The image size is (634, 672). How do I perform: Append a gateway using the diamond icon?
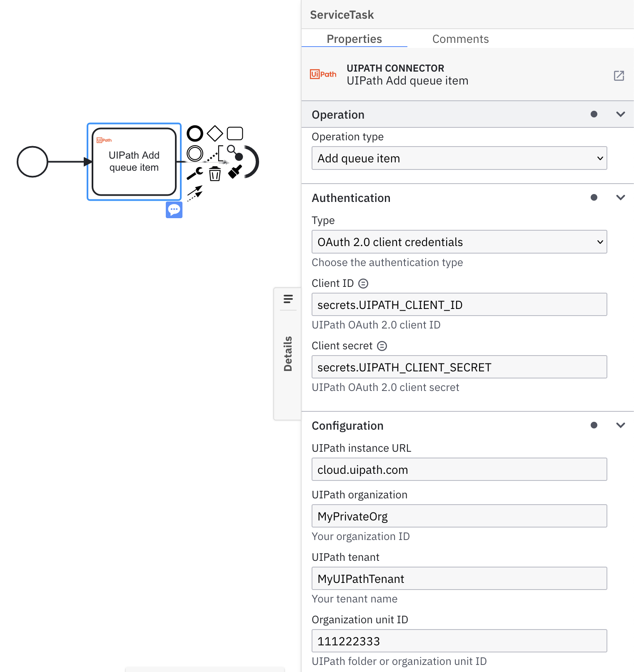tap(215, 133)
